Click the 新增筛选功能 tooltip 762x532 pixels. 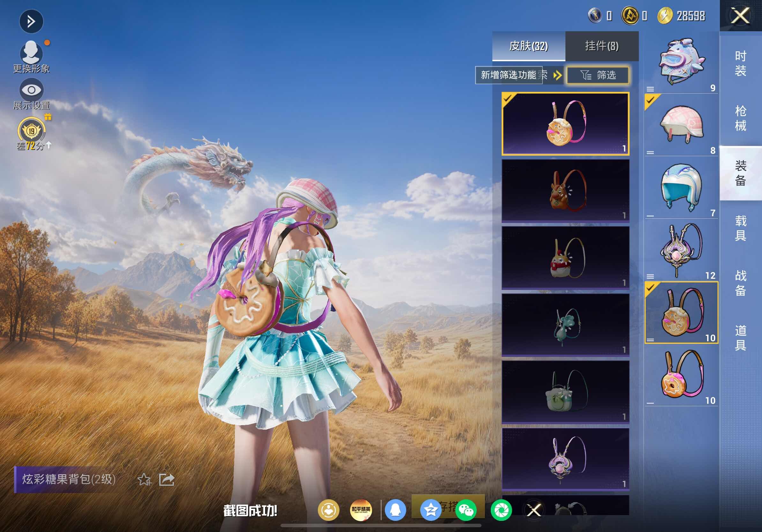point(509,75)
